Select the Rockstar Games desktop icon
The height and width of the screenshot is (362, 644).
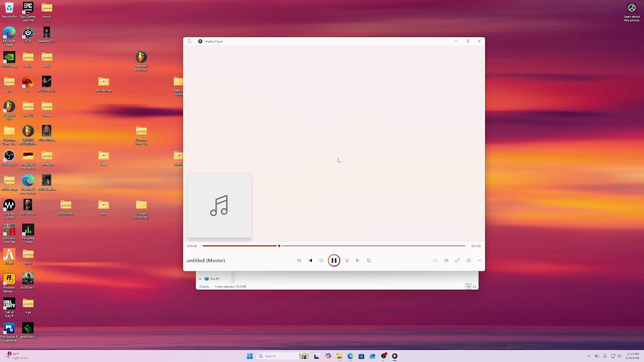point(9,283)
